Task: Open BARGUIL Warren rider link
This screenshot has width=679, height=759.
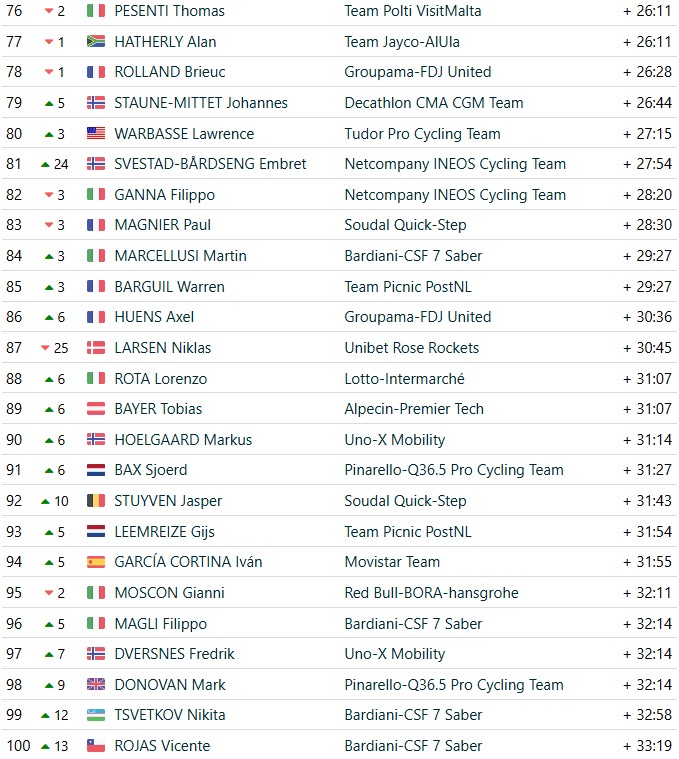Action: [169, 287]
